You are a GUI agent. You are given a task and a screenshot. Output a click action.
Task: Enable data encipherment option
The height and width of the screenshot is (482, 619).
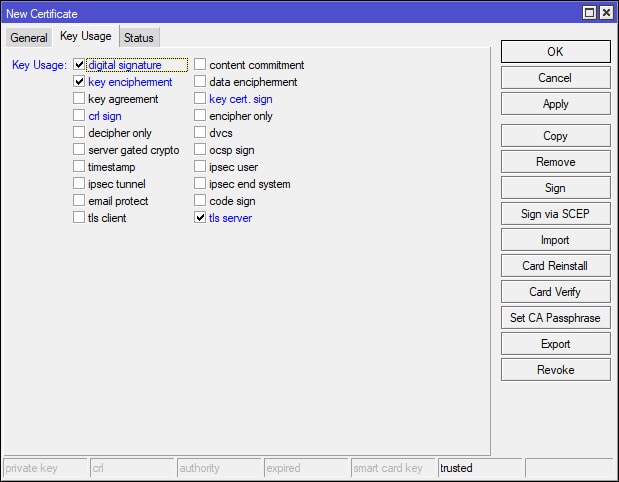[x=200, y=81]
